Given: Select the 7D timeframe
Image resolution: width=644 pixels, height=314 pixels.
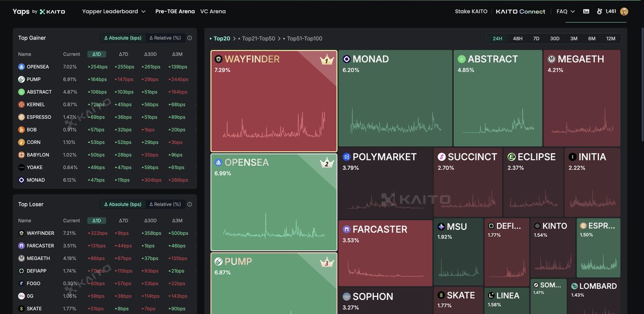Looking at the screenshot, I should 536,39.
